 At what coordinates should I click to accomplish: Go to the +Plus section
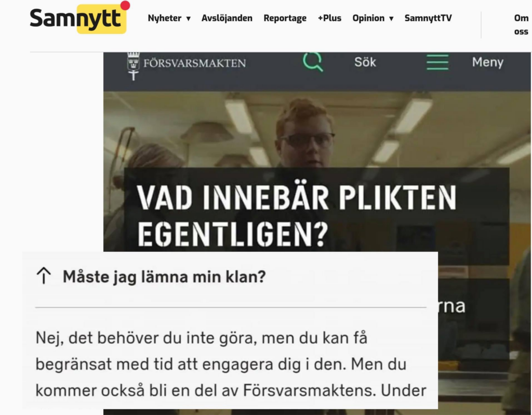[329, 18]
